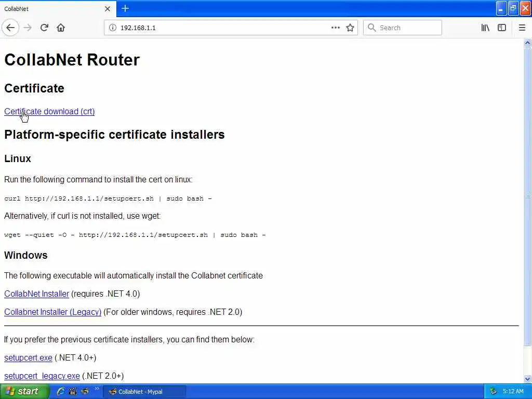This screenshot has width=532, height=399.
Task: Open the hamburger application menu
Action: [x=522, y=28]
